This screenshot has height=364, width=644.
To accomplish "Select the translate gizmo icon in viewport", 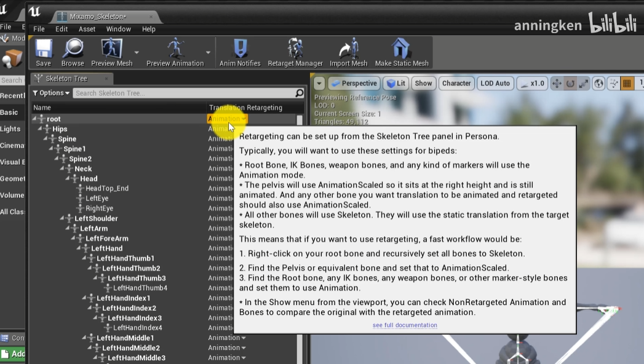I will pos(557,83).
